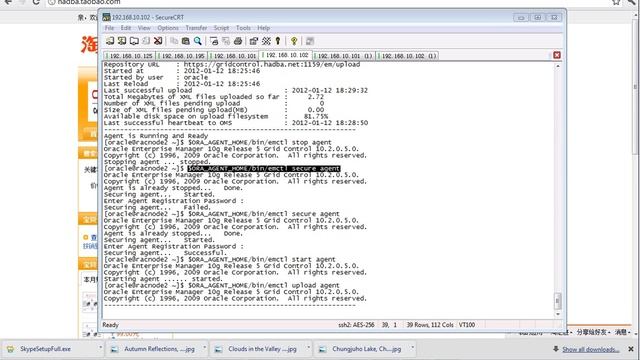Click the SecureCRT title bar icon
640x360 pixels.
[107, 17]
